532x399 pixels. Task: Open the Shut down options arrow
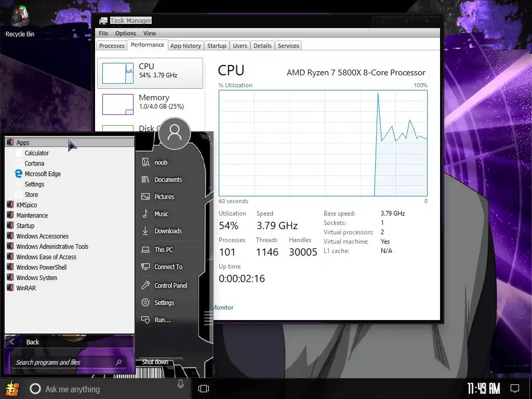click(178, 362)
